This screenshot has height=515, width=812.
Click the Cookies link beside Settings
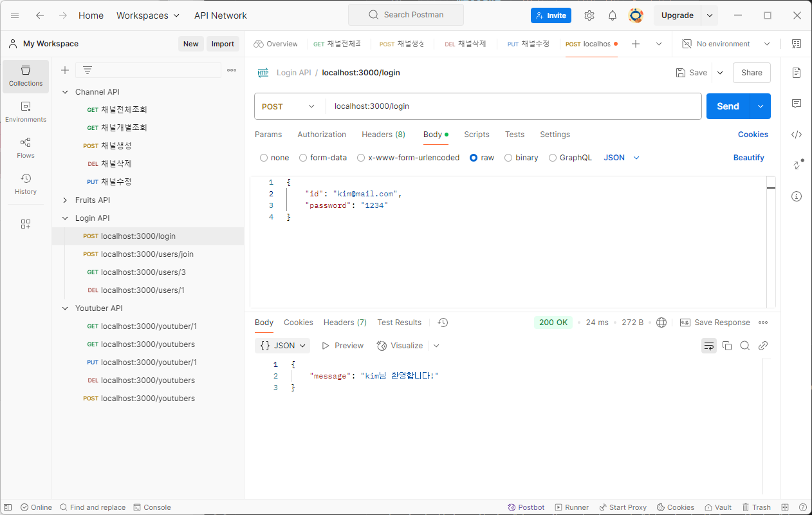coord(753,135)
